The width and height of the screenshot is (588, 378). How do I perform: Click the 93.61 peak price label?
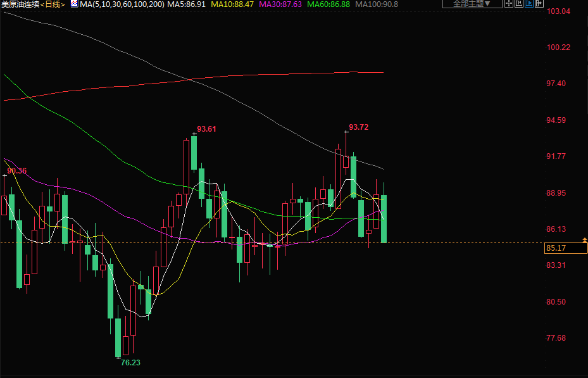[x=206, y=129]
